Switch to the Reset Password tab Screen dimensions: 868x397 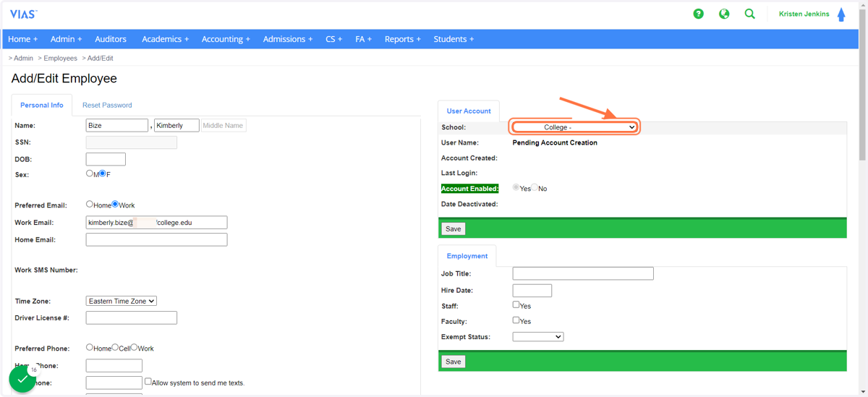point(107,105)
